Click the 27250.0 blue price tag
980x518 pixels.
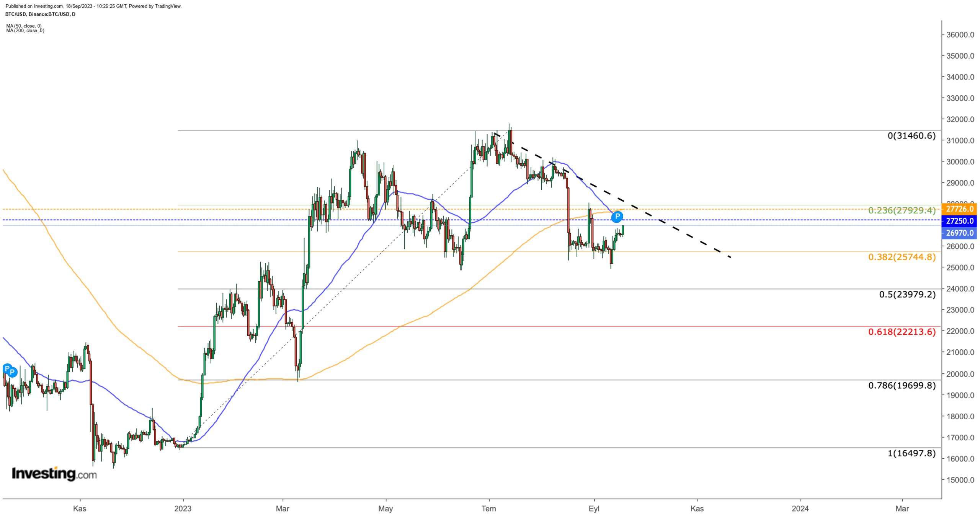click(959, 221)
